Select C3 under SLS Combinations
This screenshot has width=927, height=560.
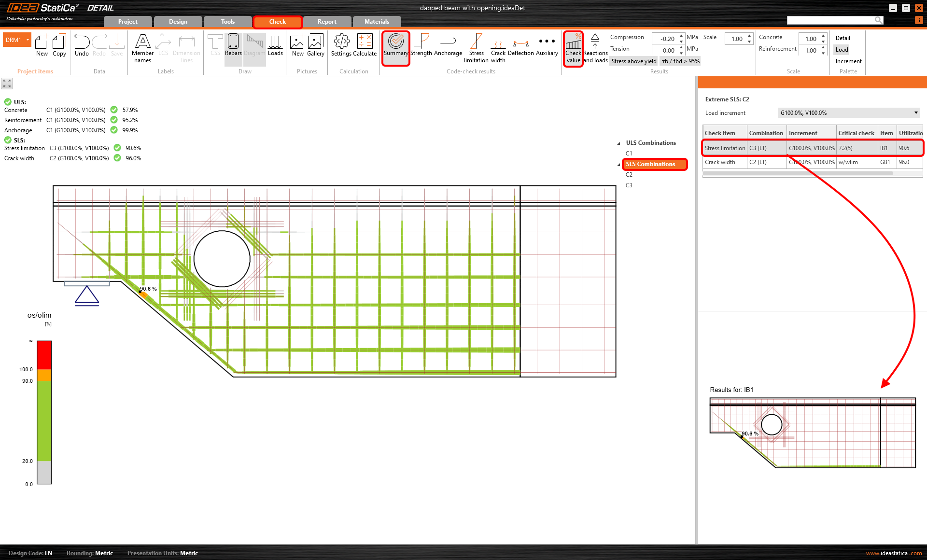629,185
